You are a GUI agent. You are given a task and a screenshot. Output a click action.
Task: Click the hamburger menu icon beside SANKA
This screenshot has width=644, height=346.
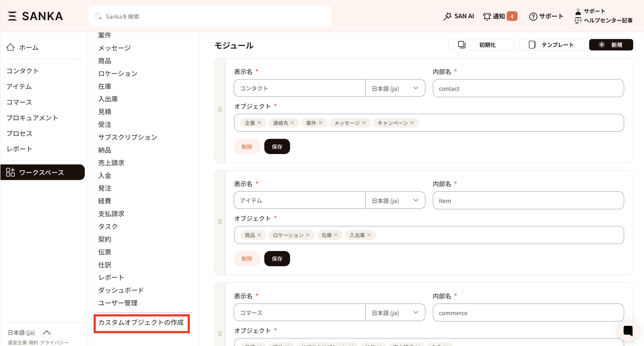coord(12,16)
